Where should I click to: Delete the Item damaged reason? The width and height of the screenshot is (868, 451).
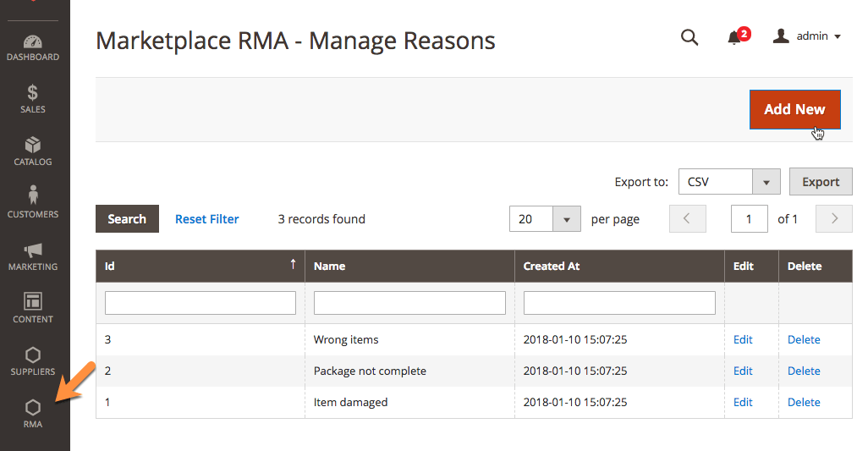(804, 402)
